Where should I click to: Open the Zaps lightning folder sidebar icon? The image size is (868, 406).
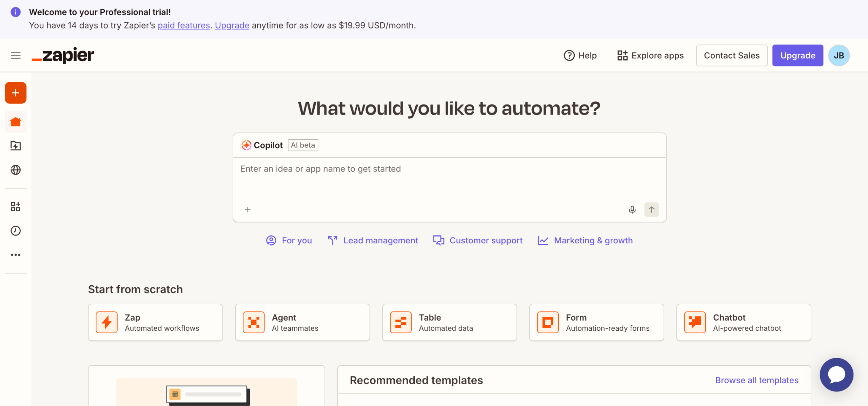pyautogui.click(x=16, y=146)
